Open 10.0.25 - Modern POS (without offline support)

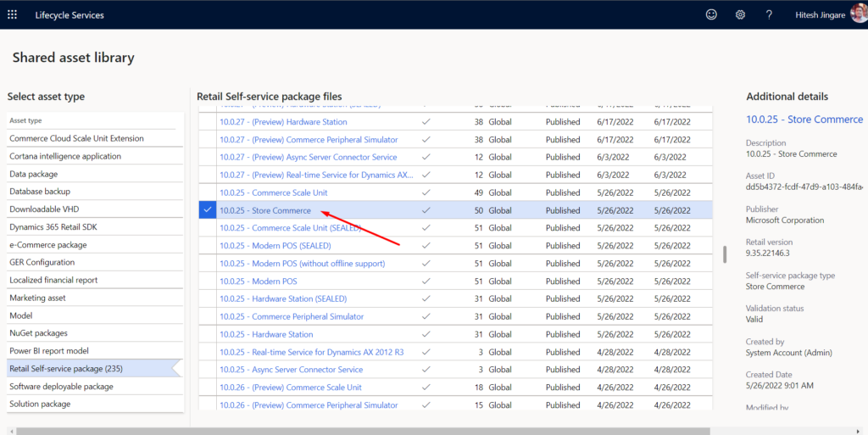click(303, 264)
